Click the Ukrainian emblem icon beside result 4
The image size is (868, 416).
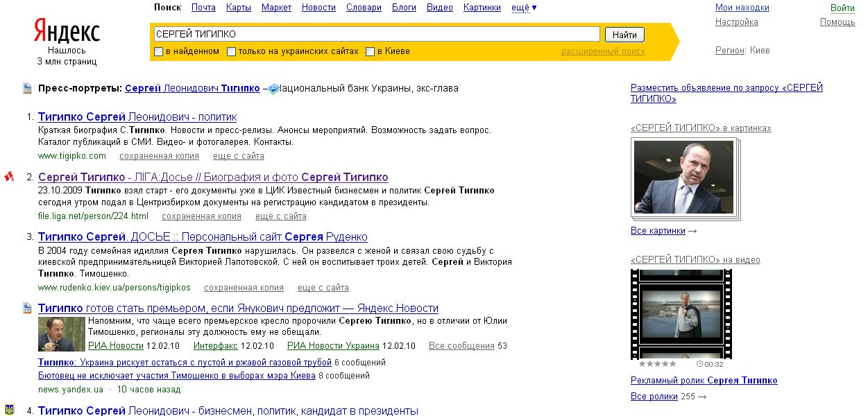[9, 410]
